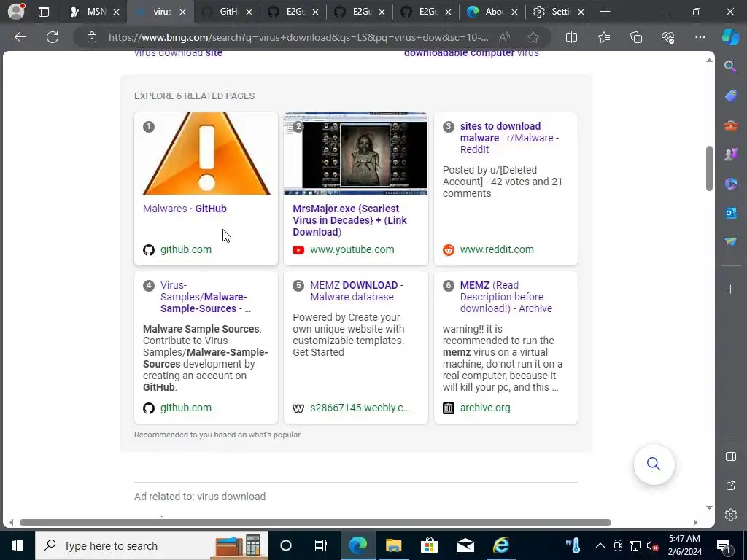Close the Settings tab
The width and height of the screenshot is (747, 560).
tap(581, 12)
